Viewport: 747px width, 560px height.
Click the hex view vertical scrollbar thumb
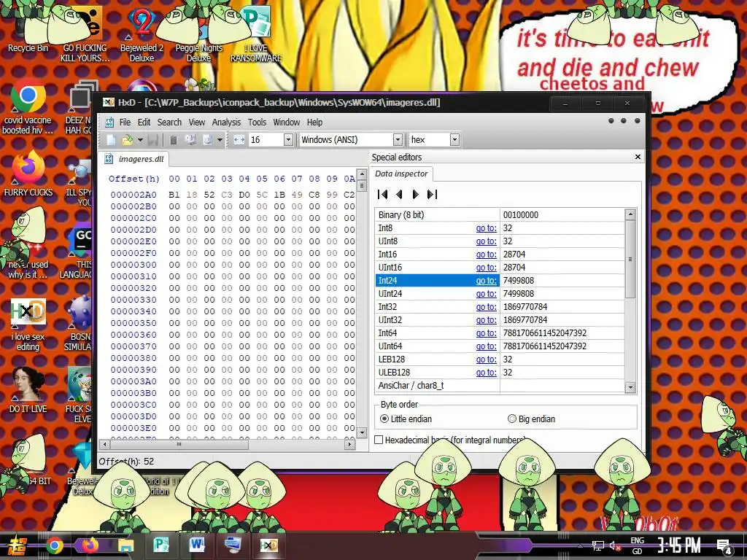362,185
